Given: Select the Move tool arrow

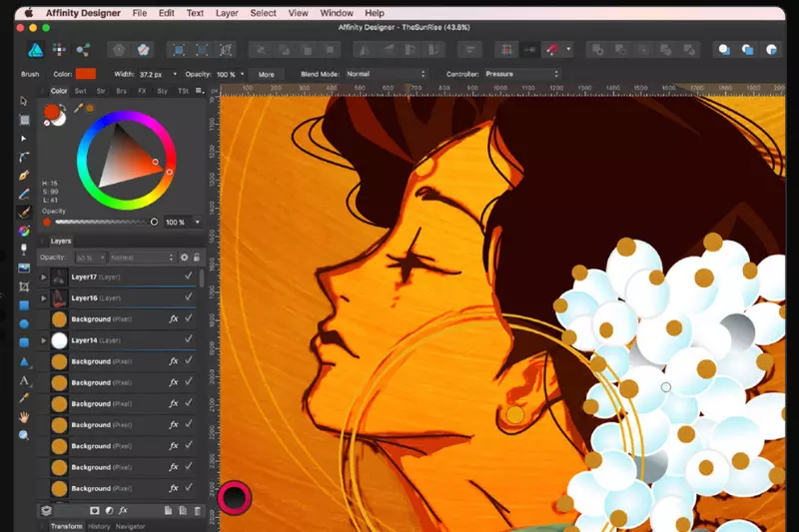Looking at the screenshot, I should [23, 101].
